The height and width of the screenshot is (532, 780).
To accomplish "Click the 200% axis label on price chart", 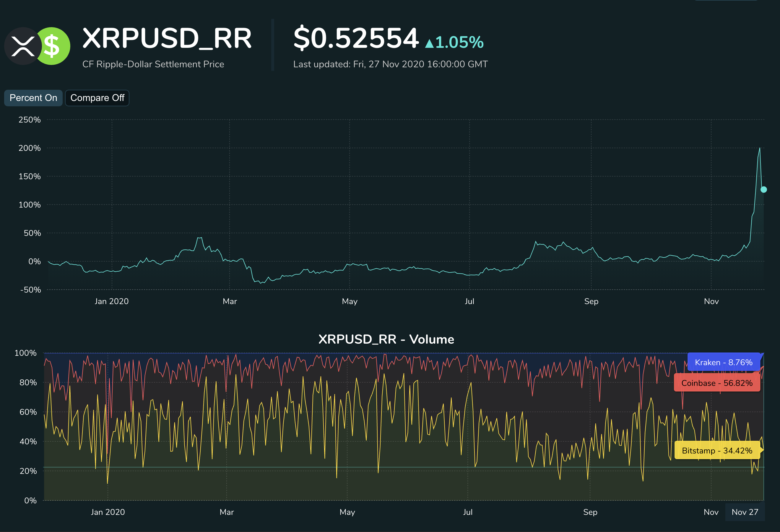I will click(30, 148).
